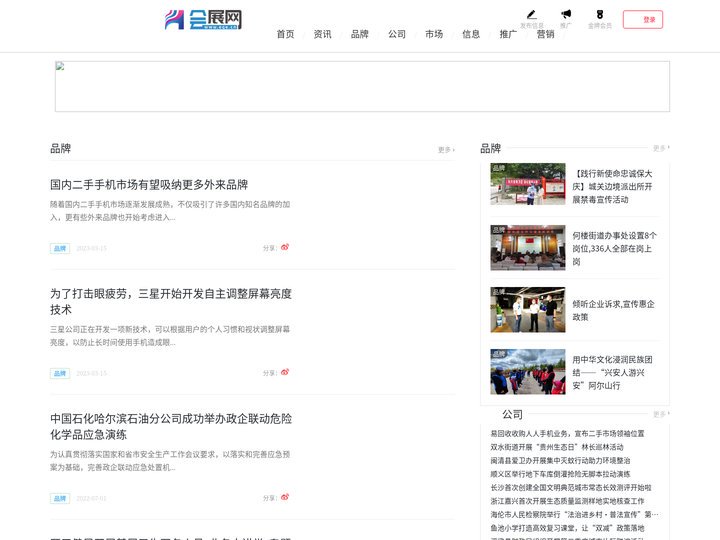
Task: Expand 更多 in the 公司 sidebar section
Action: pyautogui.click(x=661, y=414)
